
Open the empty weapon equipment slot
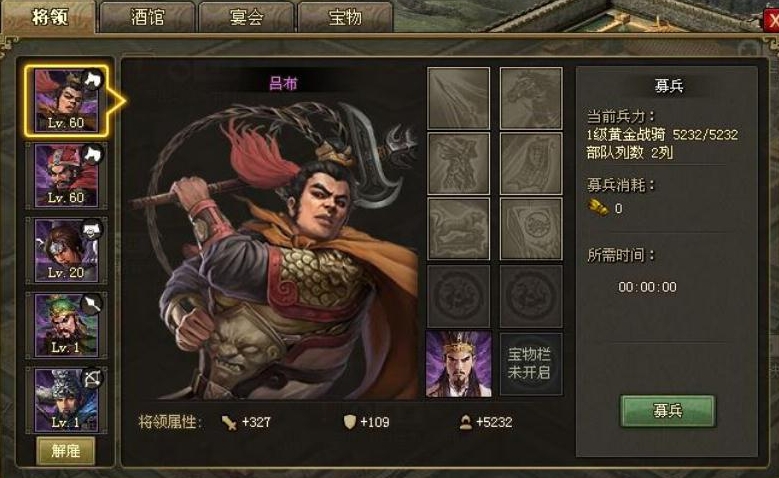coord(459,98)
